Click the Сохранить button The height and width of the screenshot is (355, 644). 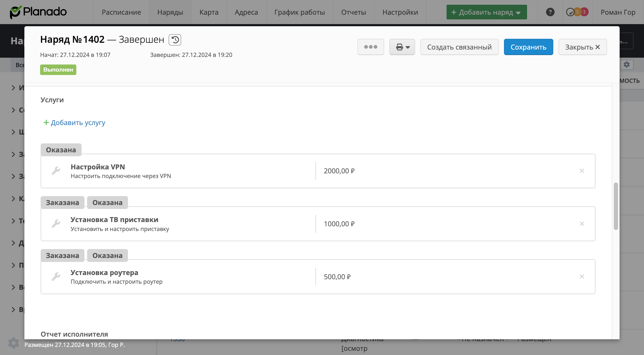tap(528, 47)
